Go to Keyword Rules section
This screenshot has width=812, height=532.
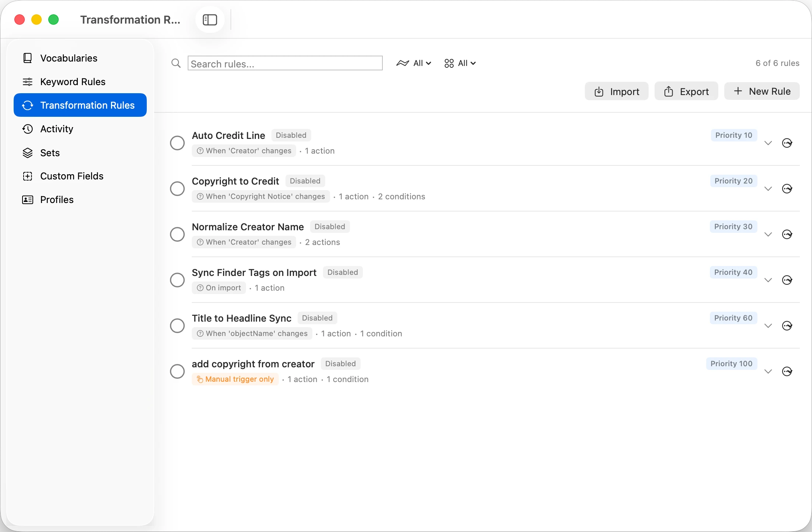pyautogui.click(x=80, y=81)
